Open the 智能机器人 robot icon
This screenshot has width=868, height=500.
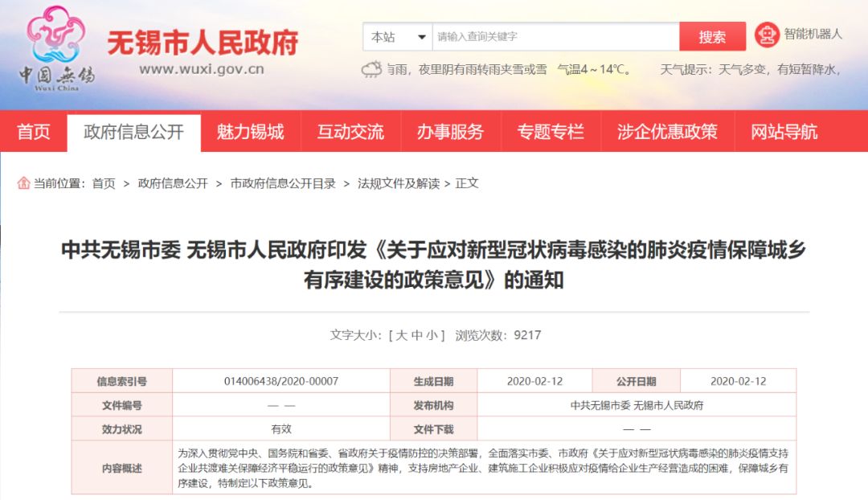click(x=767, y=35)
